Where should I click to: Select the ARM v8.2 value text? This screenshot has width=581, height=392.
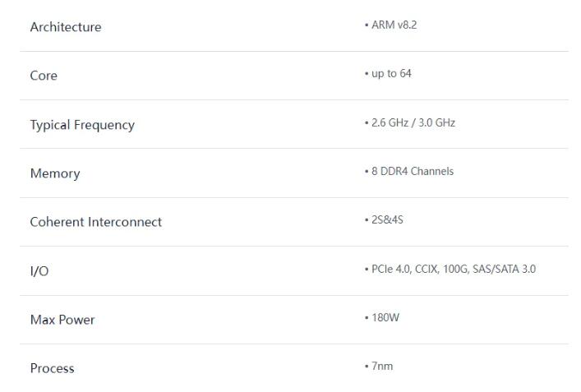pos(394,25)
